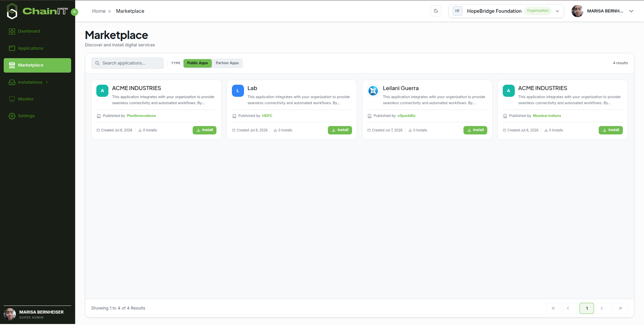
Task: Click the ChainIT logo
Action: click(37, 11)
